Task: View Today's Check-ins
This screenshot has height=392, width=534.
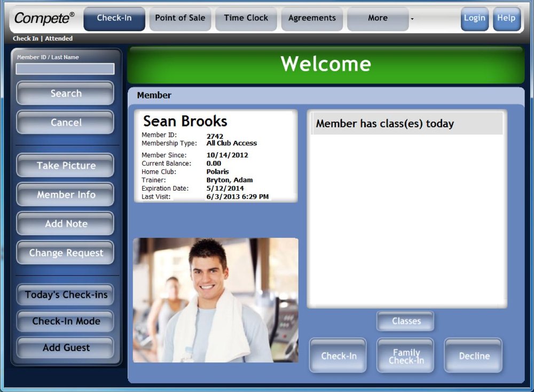Action: point(65,295)
